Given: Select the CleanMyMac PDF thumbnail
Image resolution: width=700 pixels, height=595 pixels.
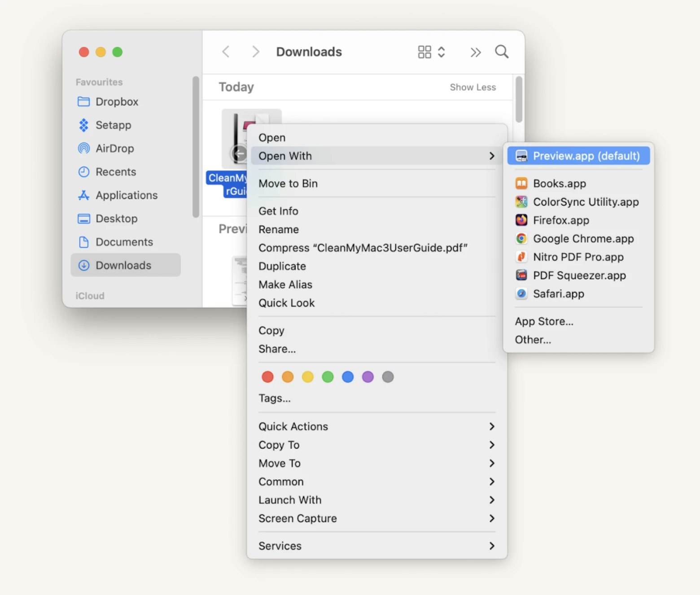Looking at the screenshot, I should 234,139.
